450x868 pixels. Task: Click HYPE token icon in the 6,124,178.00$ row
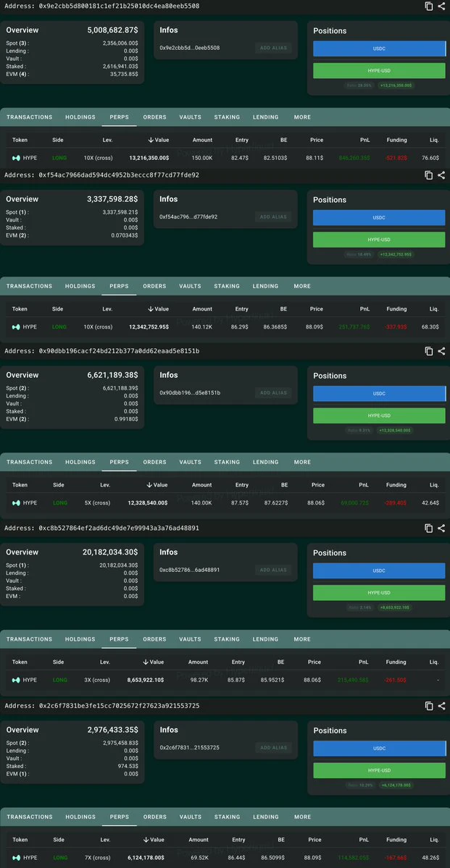[16, 857]
